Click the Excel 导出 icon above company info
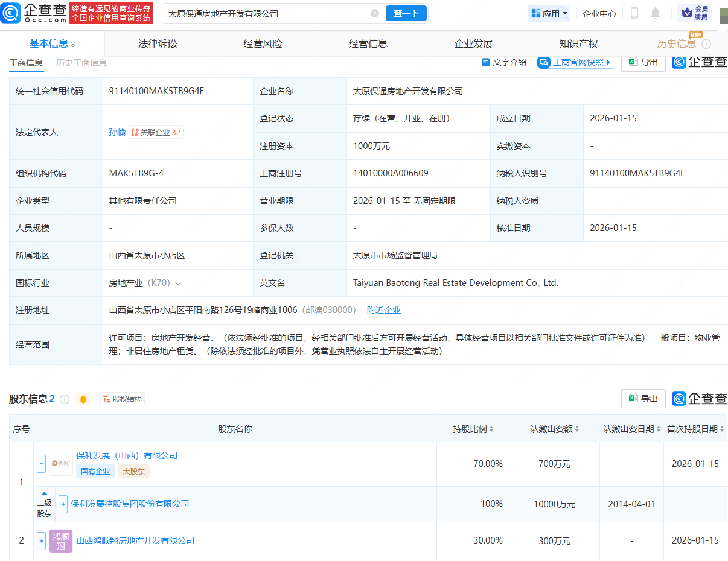Image resolution: width=728 pixels, height=561 pixels. tap(631, 62)
